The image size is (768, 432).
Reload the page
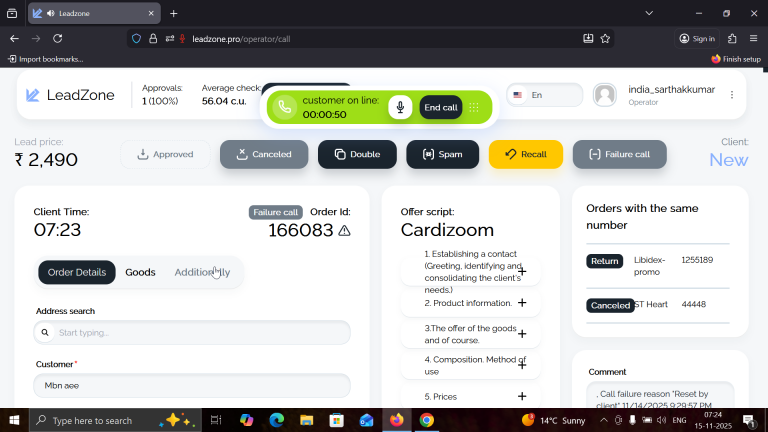[x=58, y=39]
